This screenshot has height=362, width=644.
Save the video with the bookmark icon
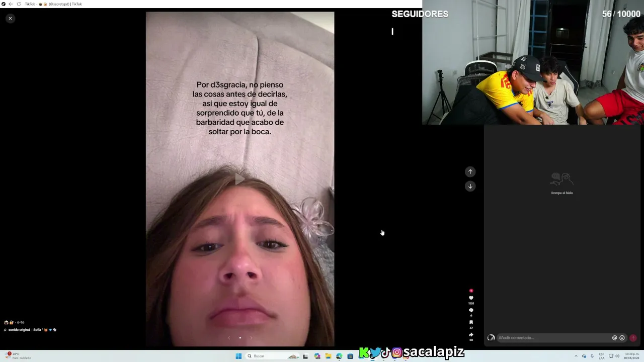471,322
